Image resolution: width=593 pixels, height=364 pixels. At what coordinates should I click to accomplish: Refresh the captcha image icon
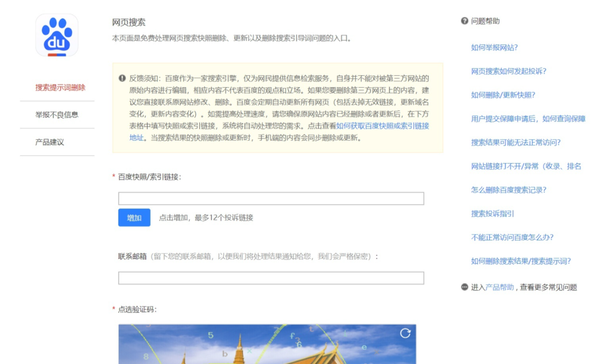(405, 334)
